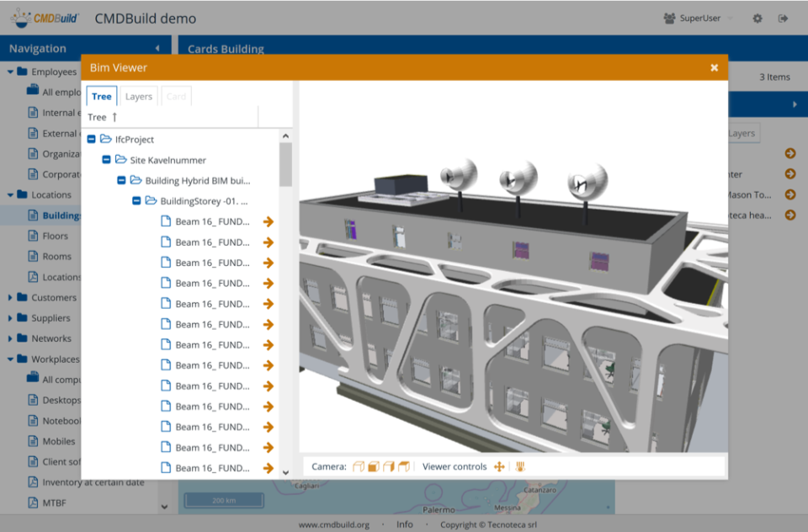
Task: Open the Buildings item in Navigation
Action: point(61,215)
